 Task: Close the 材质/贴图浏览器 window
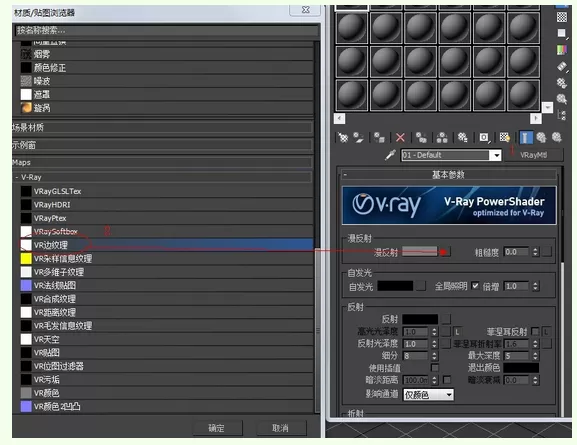tap(305, 10)
